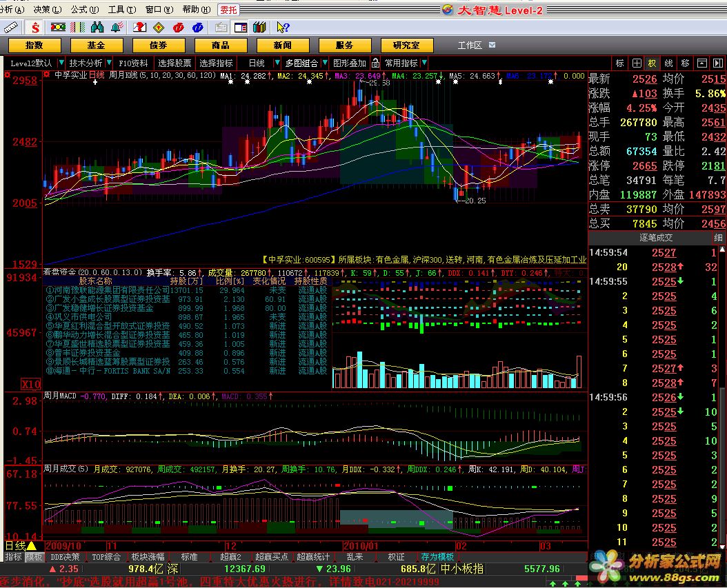The image size is (727, 588).
Task: Click the red gear icon above price axis
Action: pyautogui.click(x=7, y=74)
